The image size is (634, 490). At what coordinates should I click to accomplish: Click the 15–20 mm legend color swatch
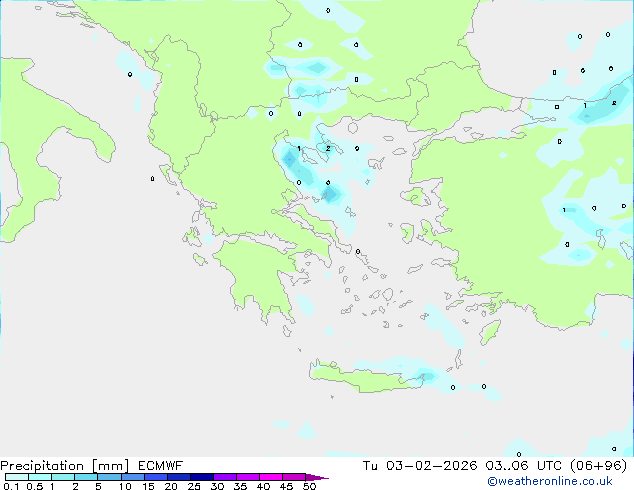click(155, 477)
